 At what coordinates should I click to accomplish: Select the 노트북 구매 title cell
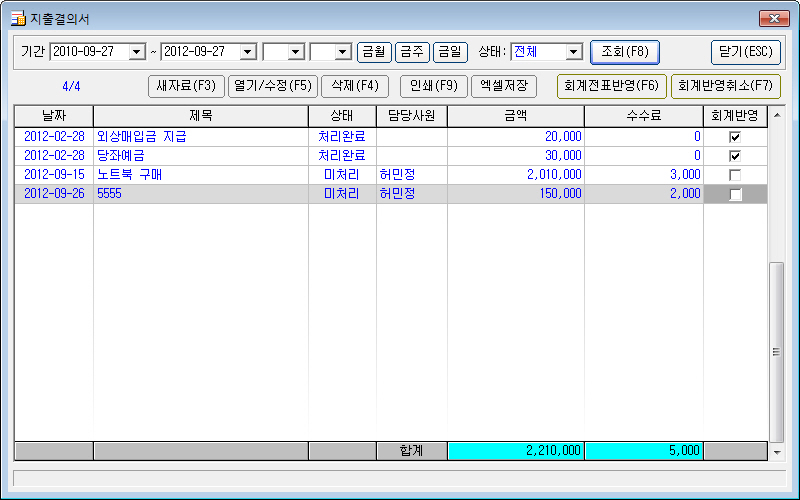tap(201, 175)
